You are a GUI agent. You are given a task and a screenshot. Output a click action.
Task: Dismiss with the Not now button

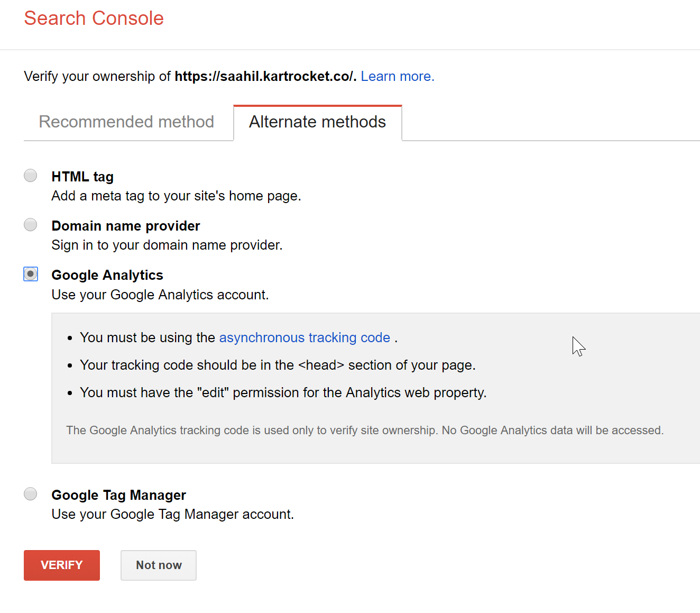pos(159,565)
